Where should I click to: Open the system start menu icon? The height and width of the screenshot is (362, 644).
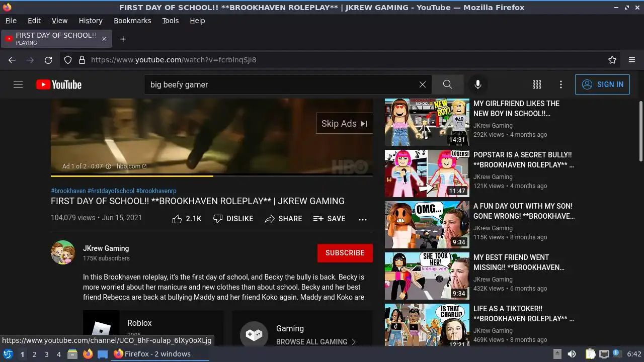(x=8, y=354)
